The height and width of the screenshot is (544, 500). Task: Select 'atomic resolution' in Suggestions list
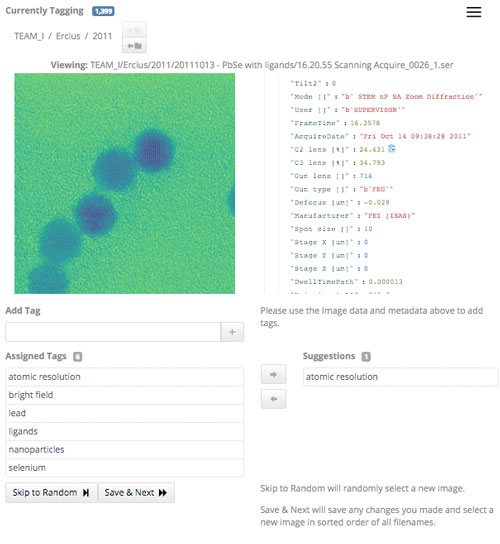(x=401, y=377)
